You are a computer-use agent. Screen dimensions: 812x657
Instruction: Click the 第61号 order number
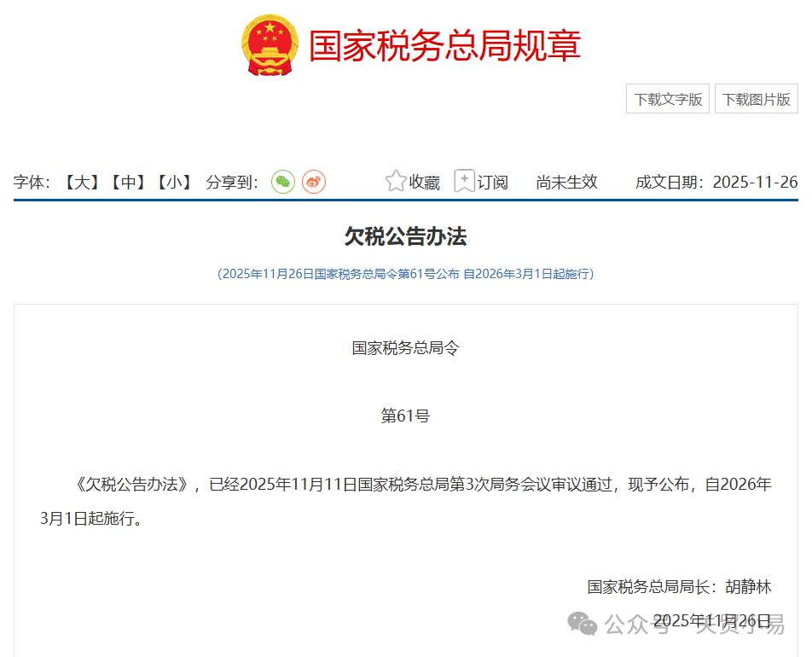pos(405,416)
